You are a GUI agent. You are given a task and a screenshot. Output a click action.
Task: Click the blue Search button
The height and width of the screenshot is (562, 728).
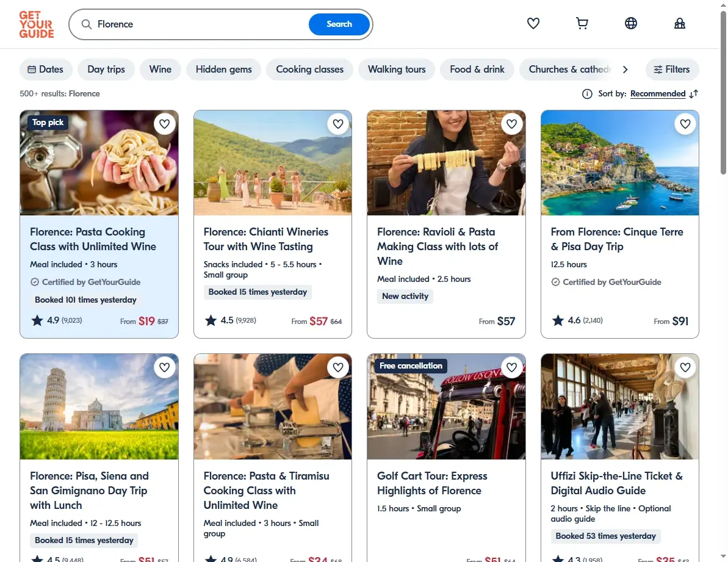tap(339, 24)
